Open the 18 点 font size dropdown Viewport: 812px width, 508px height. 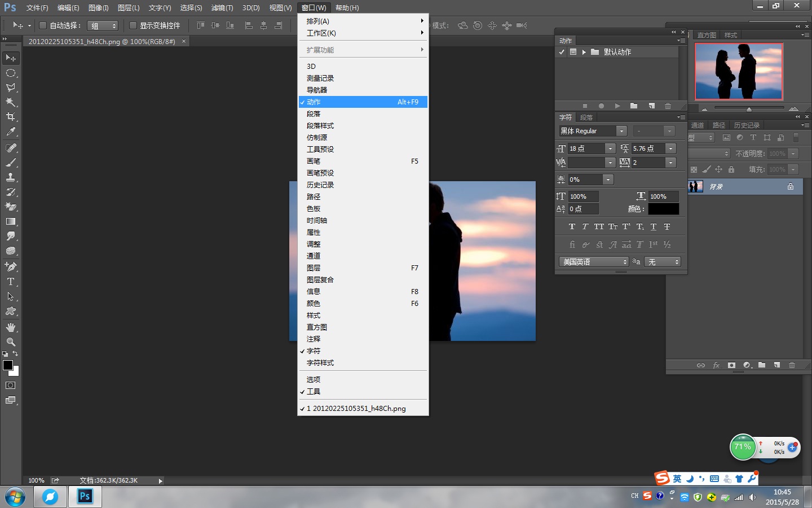click(610, 148)
